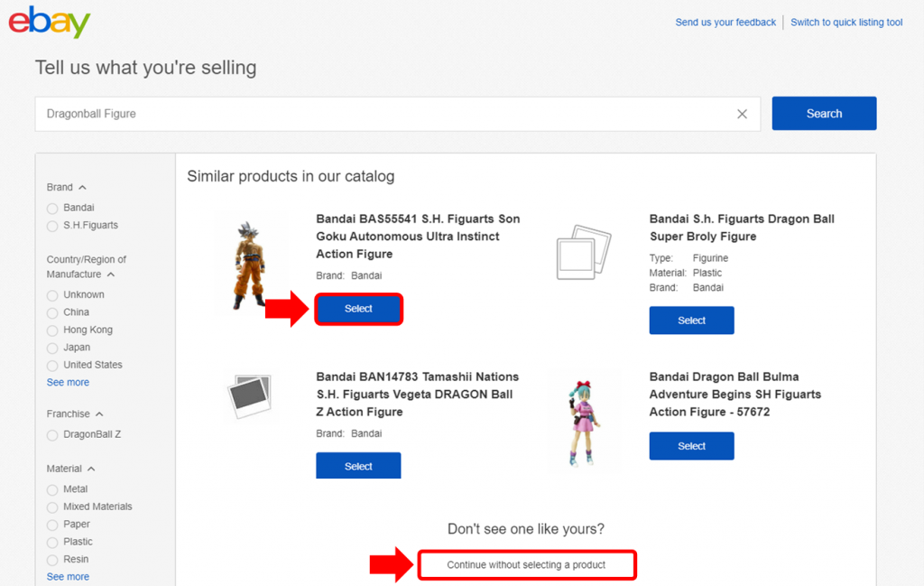The height and width of the screenshot is (586, 924).
Task: Select the Plastic material option
Action: click(x=52, y=543)
